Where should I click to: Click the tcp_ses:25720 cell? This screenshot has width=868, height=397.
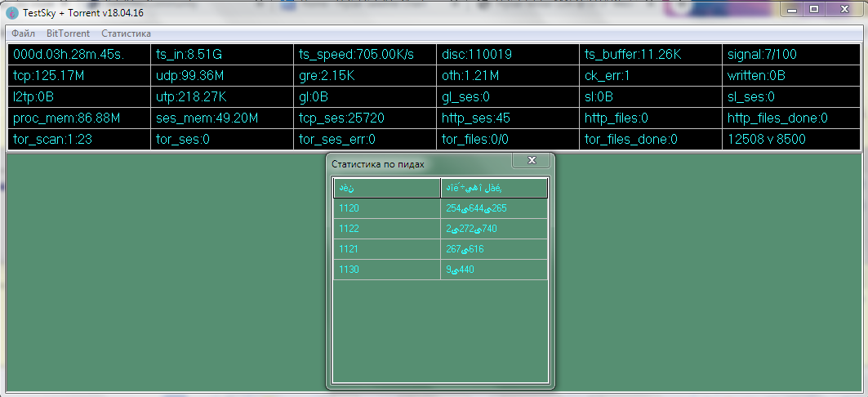tap(365, 118)
